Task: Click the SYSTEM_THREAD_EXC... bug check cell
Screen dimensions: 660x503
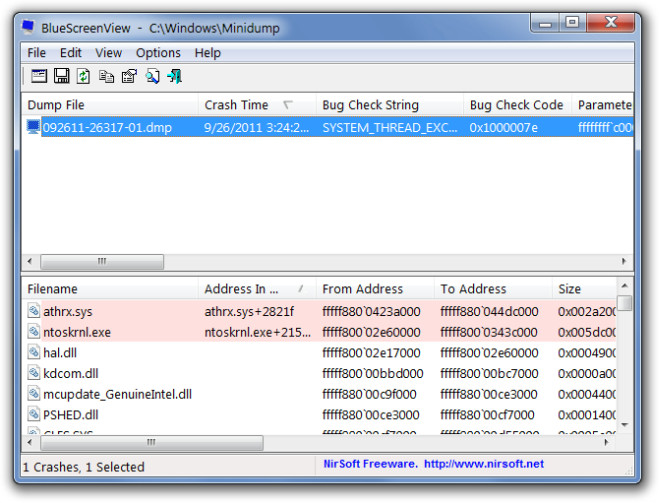Action: [x=390, y=127]
